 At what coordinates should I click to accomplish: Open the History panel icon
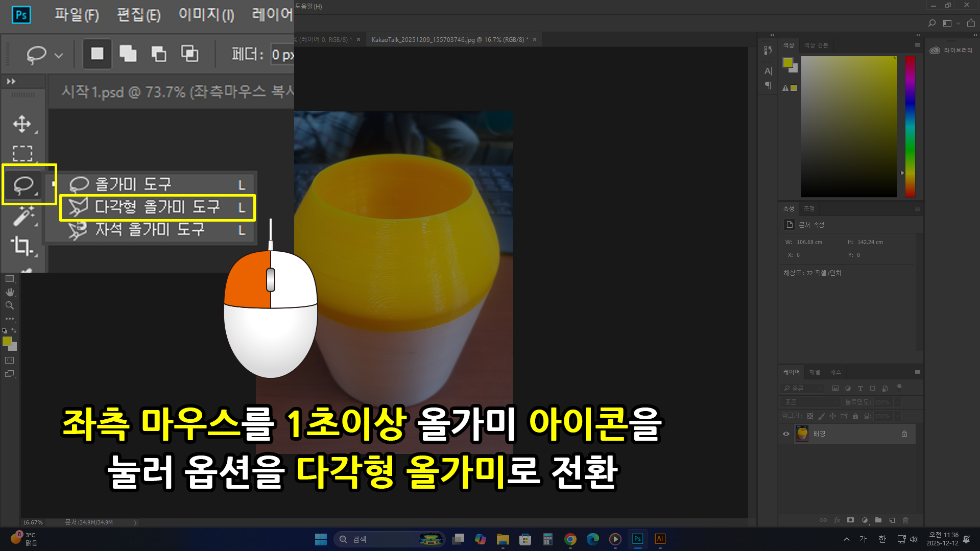pos(768,50)
